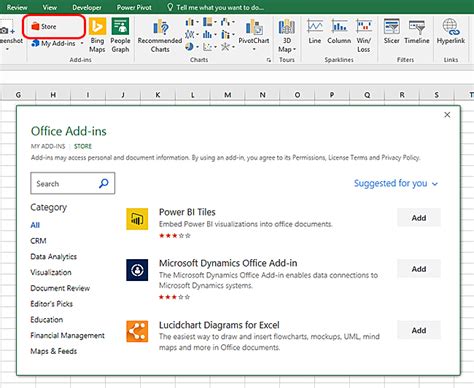Image resolution: width=474 pixels, height=388 pixels.
Task: Open the Office Store add-ins button
Action: (44, 26)
